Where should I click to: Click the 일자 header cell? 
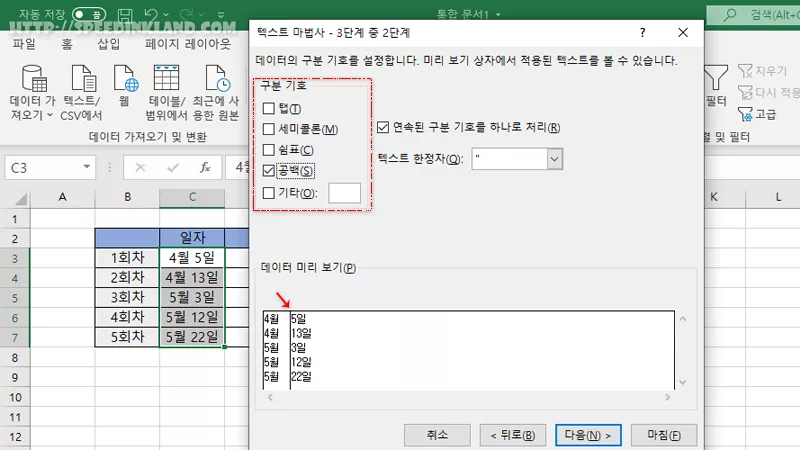(x=192, y=238)
